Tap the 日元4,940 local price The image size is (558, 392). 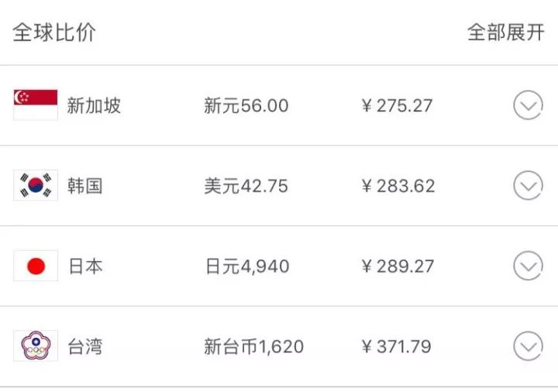[246, 267]
